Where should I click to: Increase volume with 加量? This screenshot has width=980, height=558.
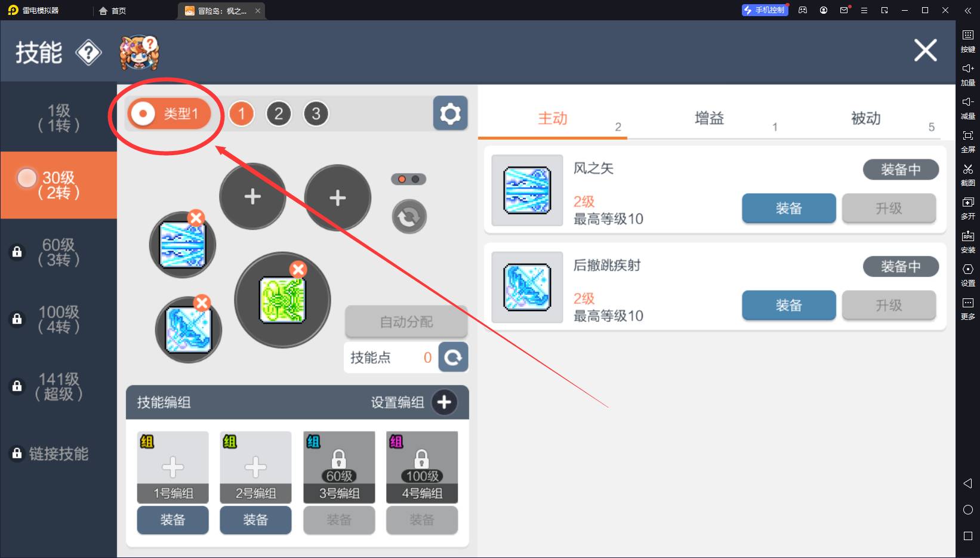(x=968, y=75)
